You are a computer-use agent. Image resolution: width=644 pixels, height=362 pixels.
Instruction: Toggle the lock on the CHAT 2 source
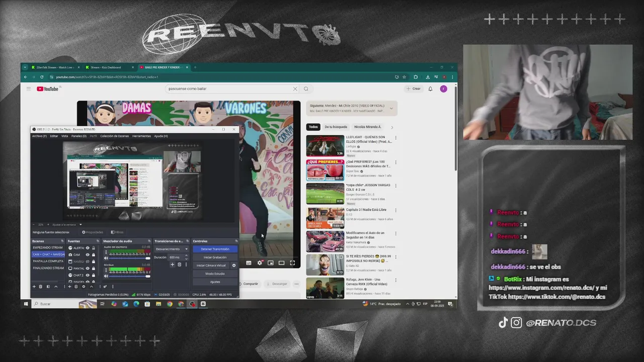pyautogui.click(x=94, y=275)
